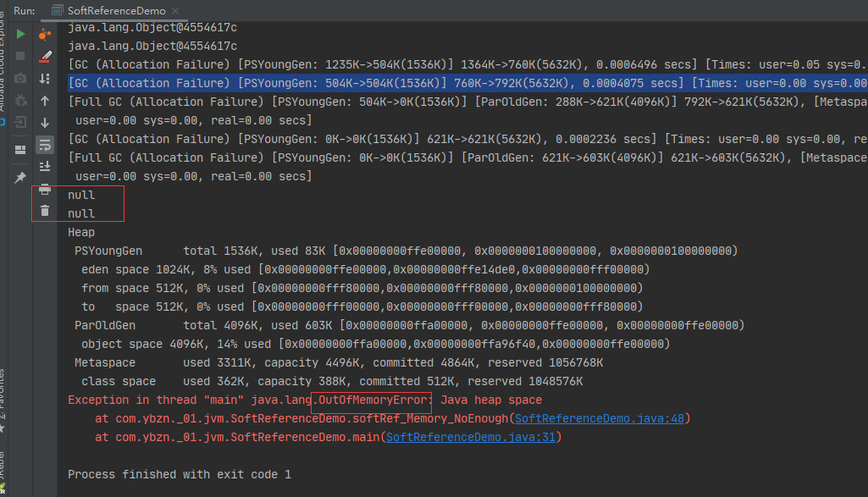Image resolution: width=868 pixels, height=497 pixels.
Task: Go down the stack trace with the down arrow
Action: tap(45, 122)
